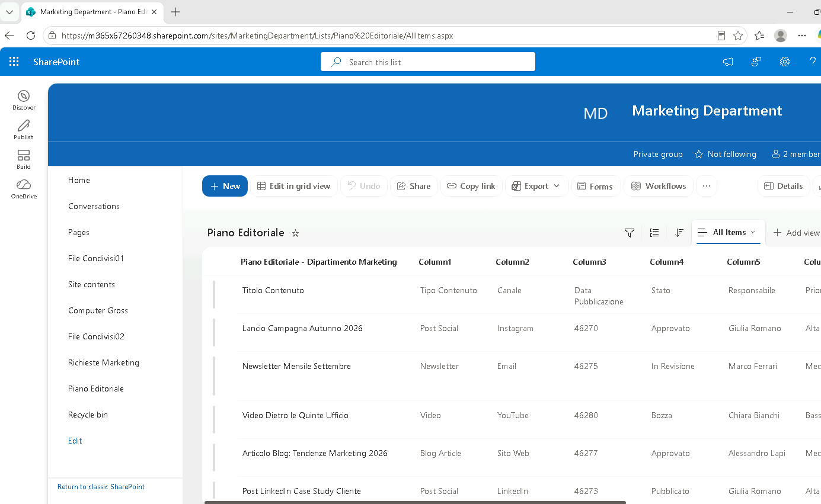Open more commands ellipsis in toolbar
The height and width of the screenshot is (504, 821).
coord(706,186)
